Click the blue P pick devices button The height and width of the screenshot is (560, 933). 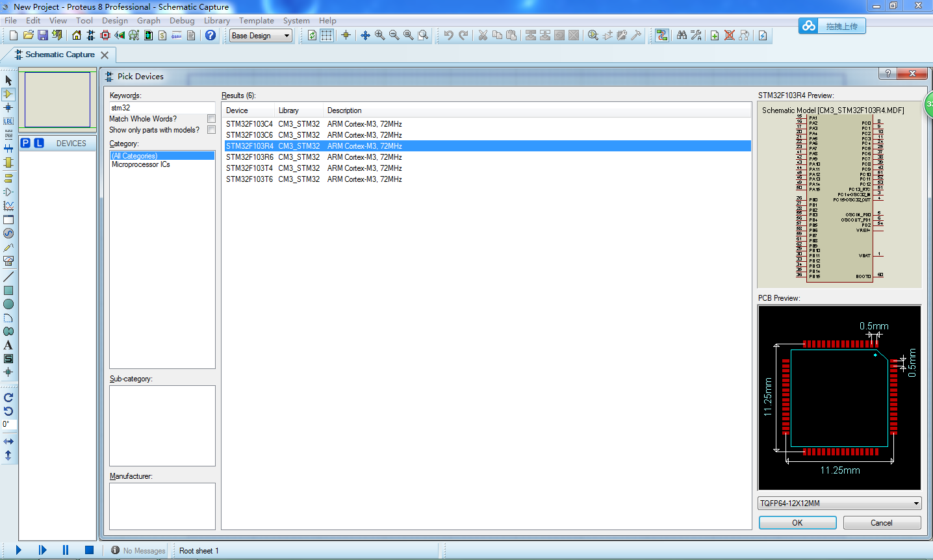point(25,143)
